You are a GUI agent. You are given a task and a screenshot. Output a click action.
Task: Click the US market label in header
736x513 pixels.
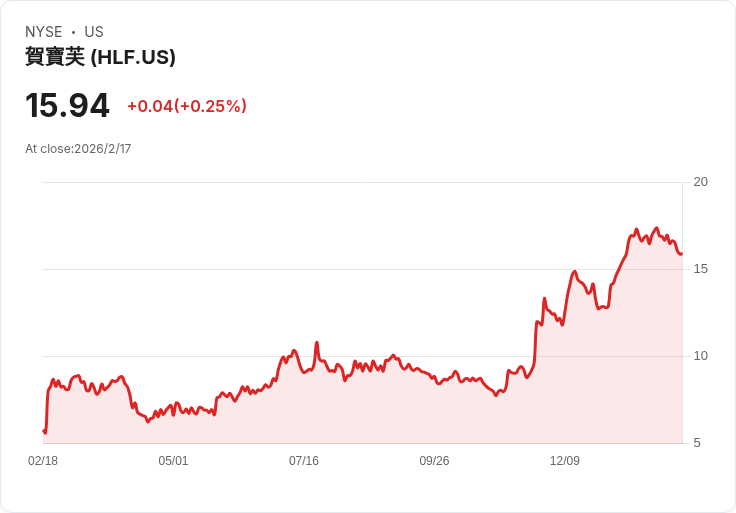click(94, 32)
